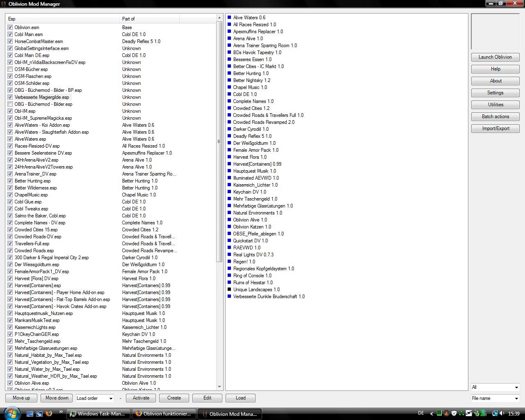Click the Batch actions button
Screen dimensions: 525x420
point(495,116)
